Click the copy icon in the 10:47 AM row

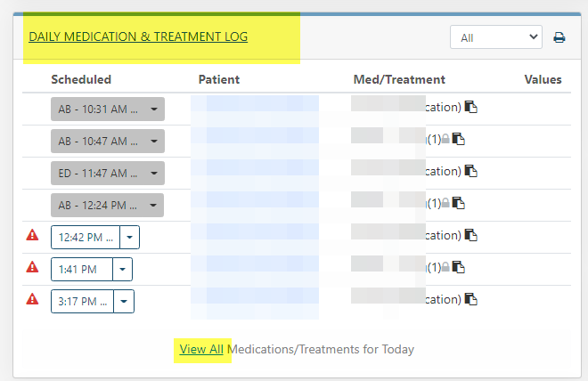coord(460,140)
